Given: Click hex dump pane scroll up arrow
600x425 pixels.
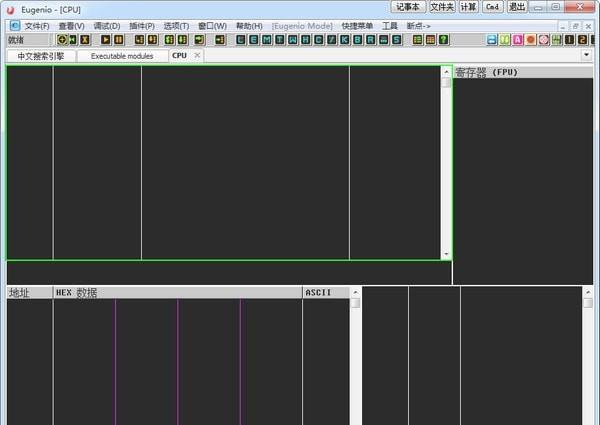Looking at the screenshot, I should (x=355, y=292).
